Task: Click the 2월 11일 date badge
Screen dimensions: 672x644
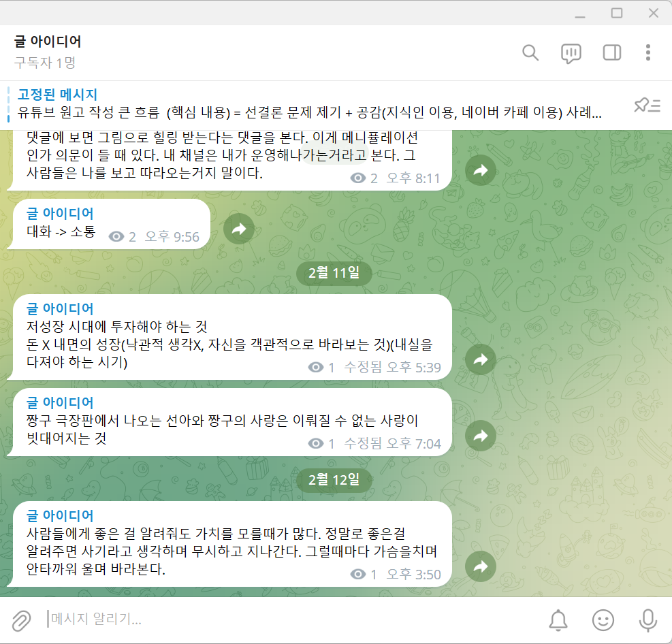Action: [334, 272]
